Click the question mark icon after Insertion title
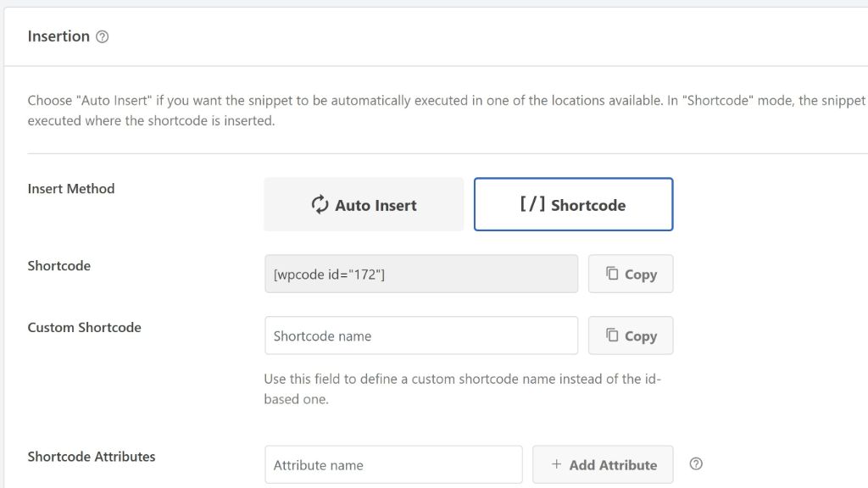The height and width of the screenshot is (488, 868). coord(102,36)
